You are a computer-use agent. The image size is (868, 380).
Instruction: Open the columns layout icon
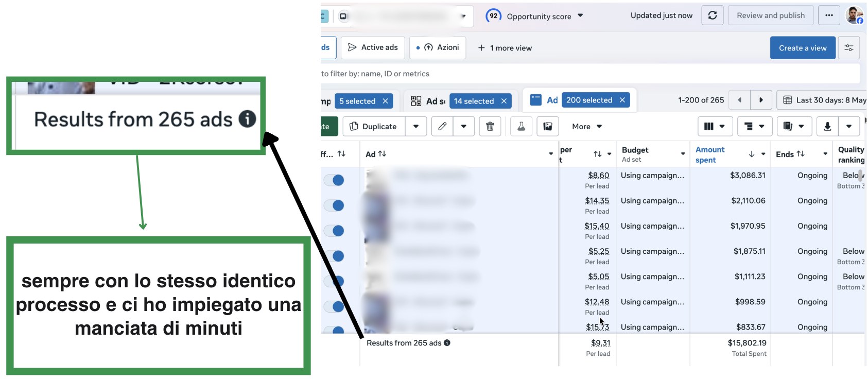(715, 126)
